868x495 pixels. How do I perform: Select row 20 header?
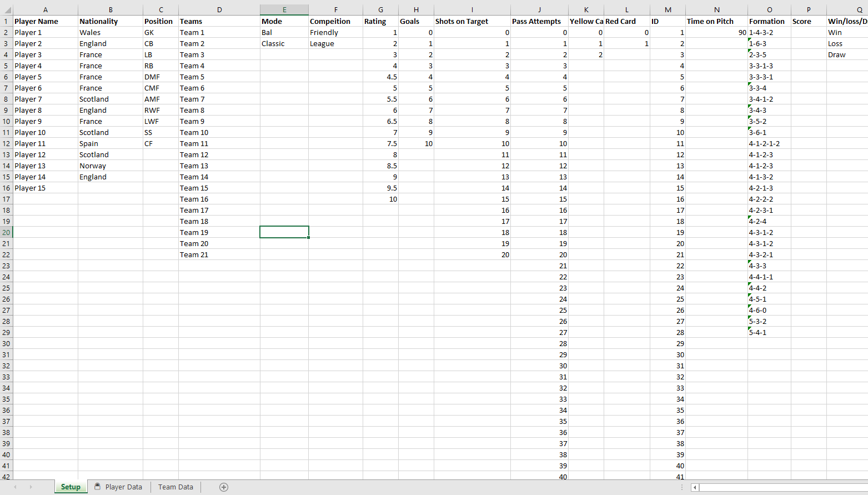6,232
